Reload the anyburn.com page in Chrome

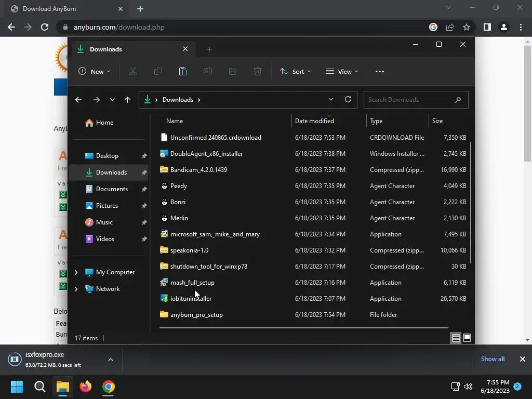click(x=45, y=27)
